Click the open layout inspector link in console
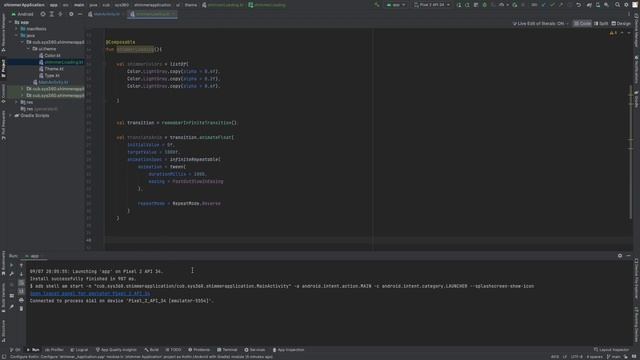This screenshot has height=360, width=640. click(x=90, y=293)
